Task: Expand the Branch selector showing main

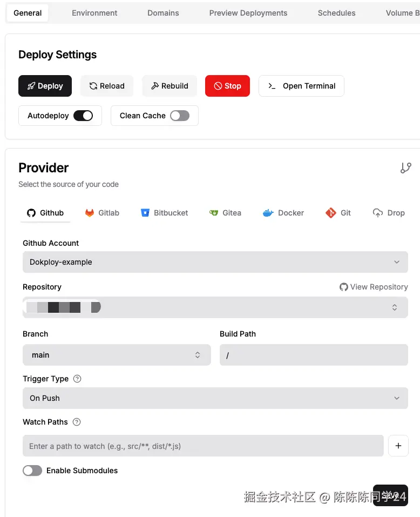Action: [x=117, y=355]
